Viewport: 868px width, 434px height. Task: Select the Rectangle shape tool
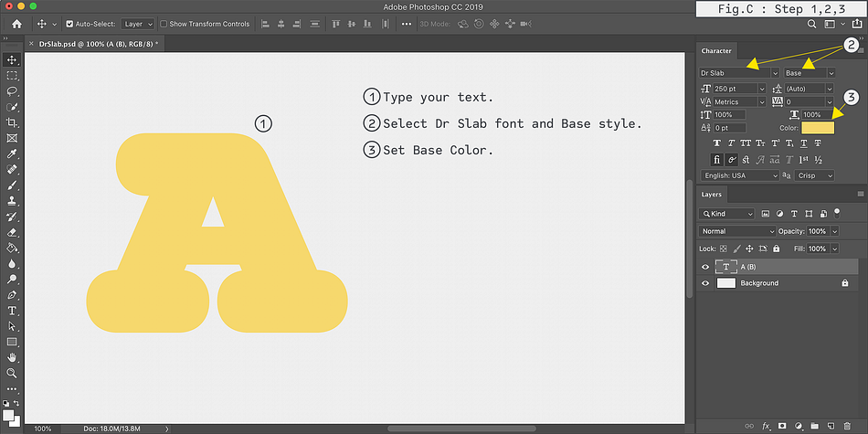tap(12, 342)
